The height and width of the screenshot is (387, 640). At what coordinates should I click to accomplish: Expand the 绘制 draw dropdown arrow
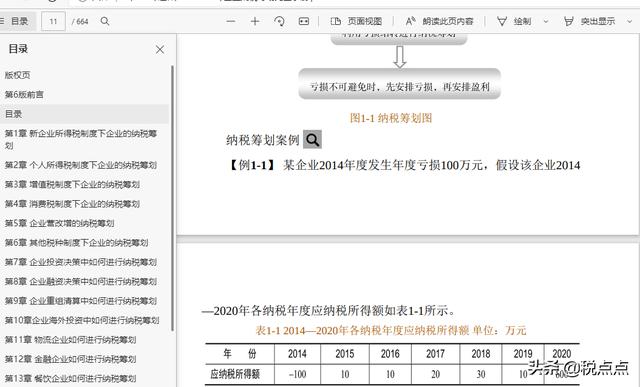coord(546,21)
